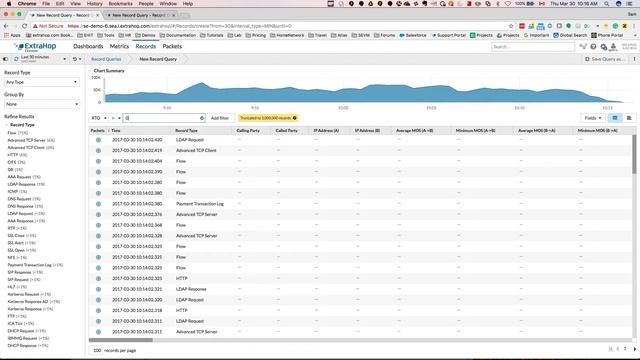Open packets for the LDAP Request 10:14:02.420 row
Viewport: 640px width, 360px height.
(98, 140)
